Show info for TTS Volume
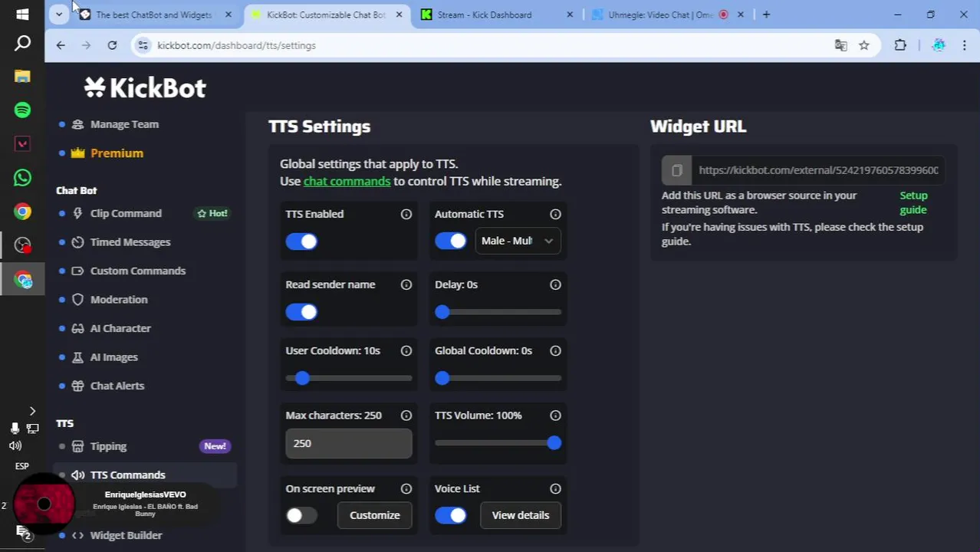This screenshot has height=552, width=980. click(555, 416)
